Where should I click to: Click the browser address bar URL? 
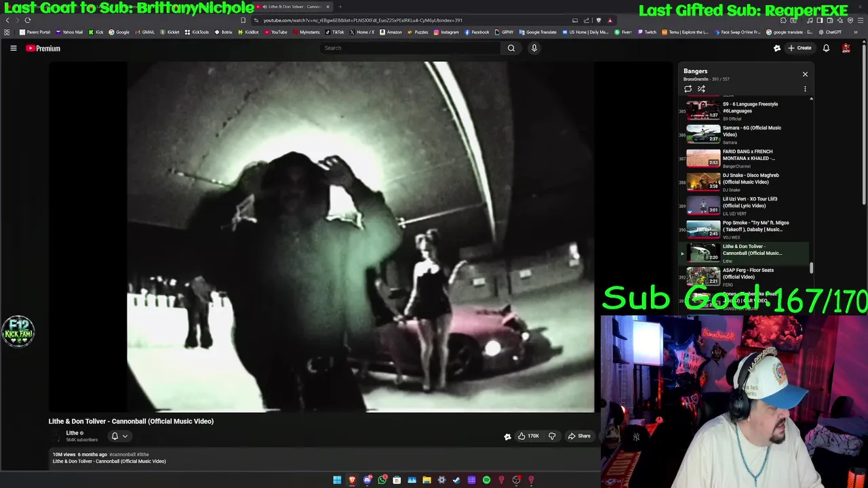(363, 20)
